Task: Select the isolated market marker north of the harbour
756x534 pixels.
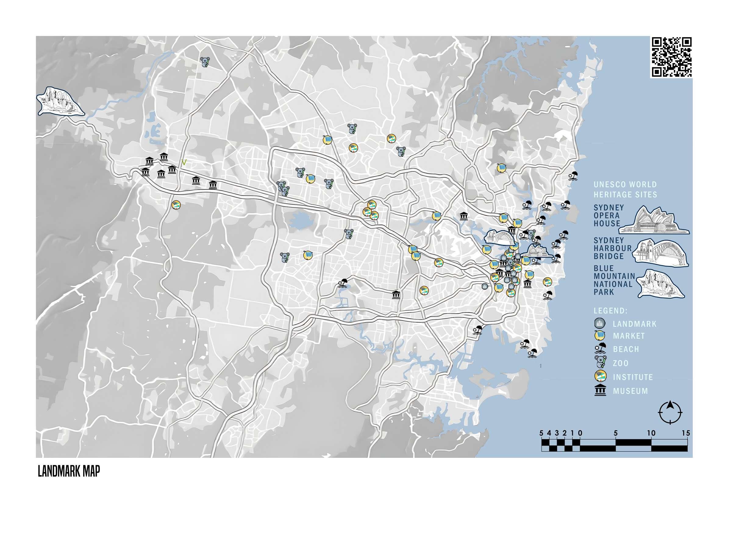Action: [501, 168]
